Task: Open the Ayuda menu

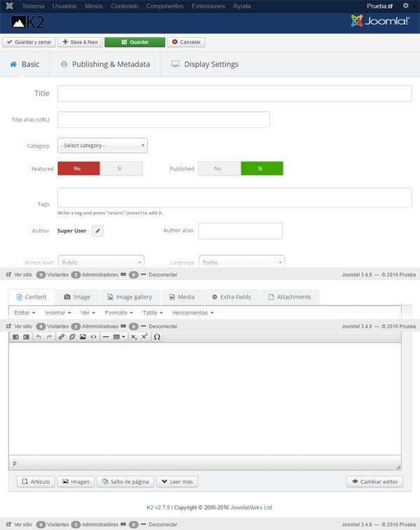Action: [241, 6]
